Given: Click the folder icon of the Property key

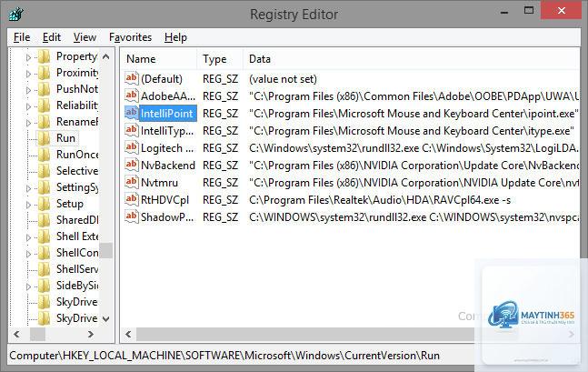Looking at the screenshot, I should (x=45, y=56).
